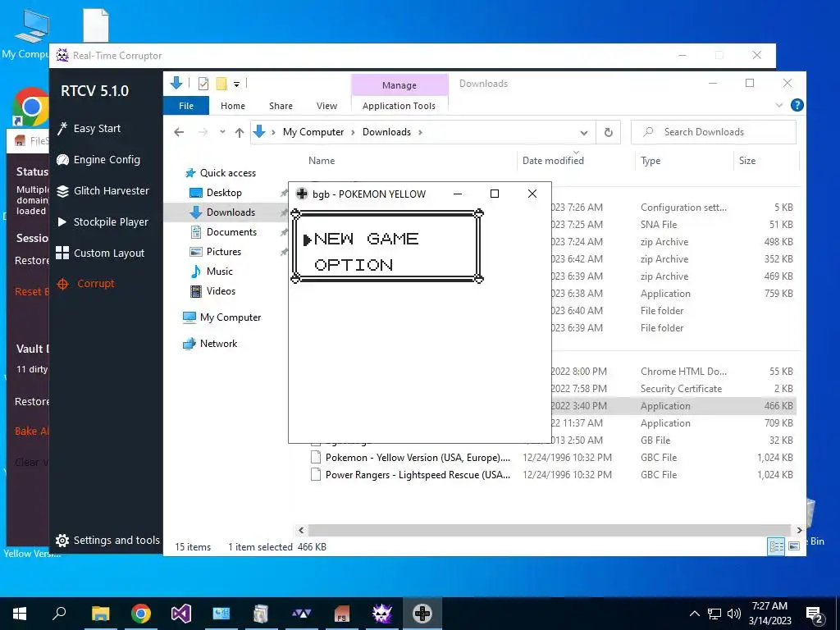Image resolution: width=840 pixels, height=630 pixels.
Task: Switch to bgb emulator on taskbar
Action: [422, 614]
